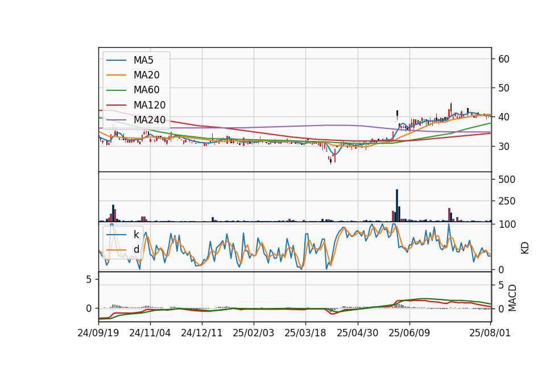The image size is (546, 392).
Task: Click the purple MA240 legend line sample
Action: [116, 120]
